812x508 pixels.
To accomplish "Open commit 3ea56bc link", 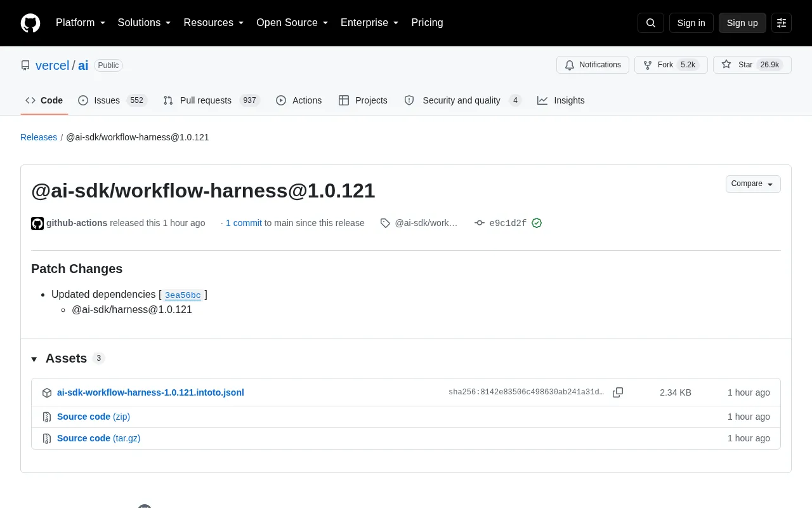I will point(183,295).
